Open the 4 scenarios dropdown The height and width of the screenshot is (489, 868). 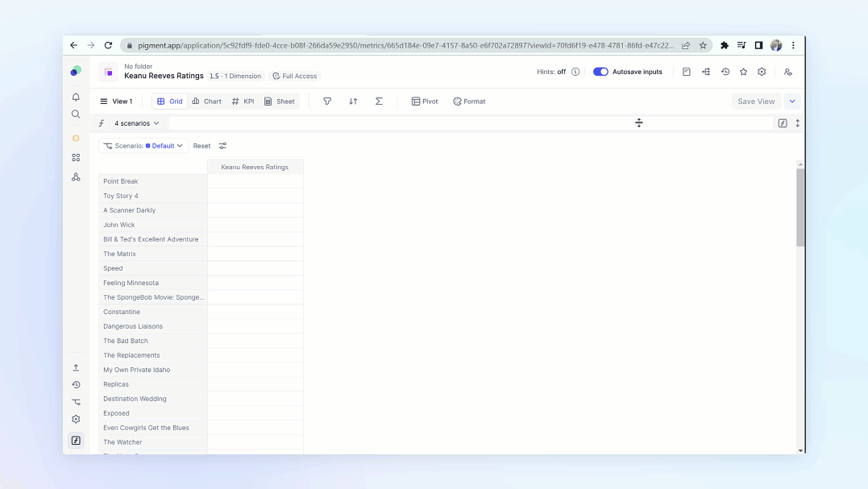point(137,123)
